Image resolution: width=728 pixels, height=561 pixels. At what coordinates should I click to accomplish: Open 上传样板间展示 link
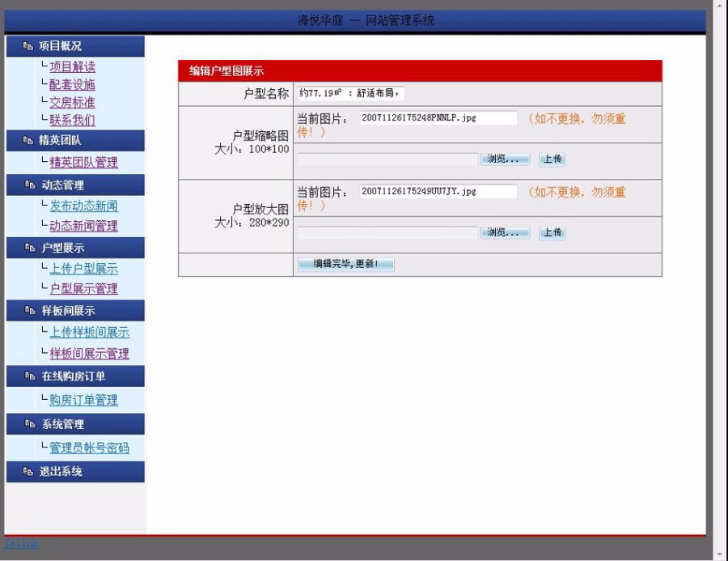pyautogui.click(x=89, y=333)
